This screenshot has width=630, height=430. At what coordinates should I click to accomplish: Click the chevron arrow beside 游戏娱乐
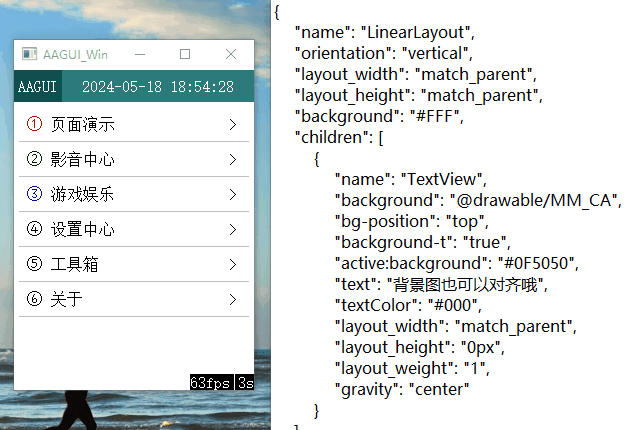pos(233,195)
